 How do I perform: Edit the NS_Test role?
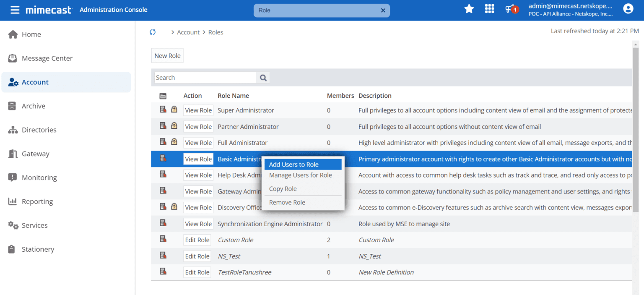pos(197,256)
